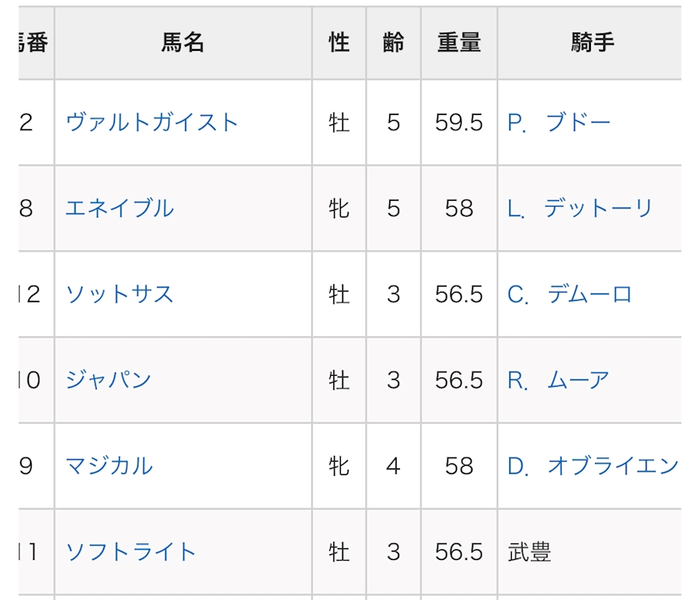Select the 齢 column header
The height and width of the screenshot is (600, 700).
click(x=393, y=43)
